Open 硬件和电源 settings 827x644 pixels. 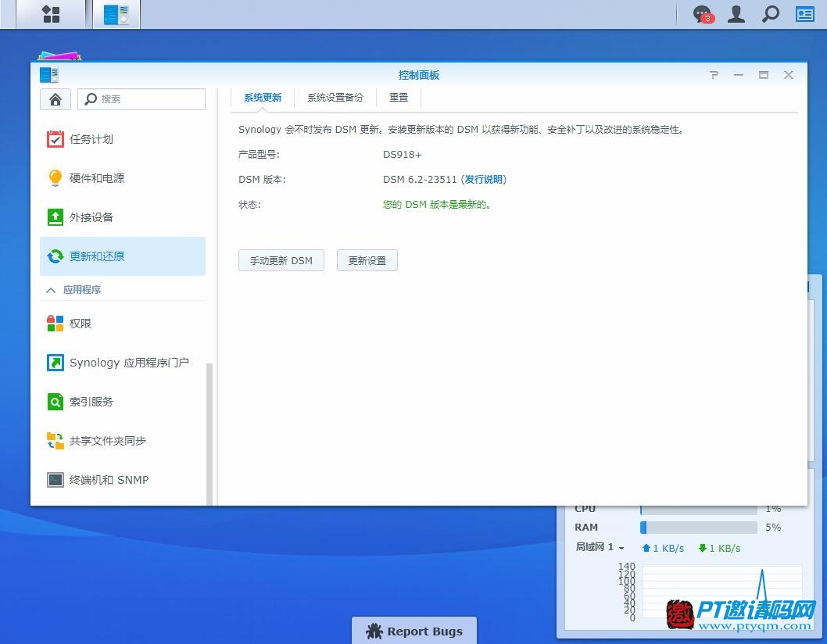[x=123, y=178]
